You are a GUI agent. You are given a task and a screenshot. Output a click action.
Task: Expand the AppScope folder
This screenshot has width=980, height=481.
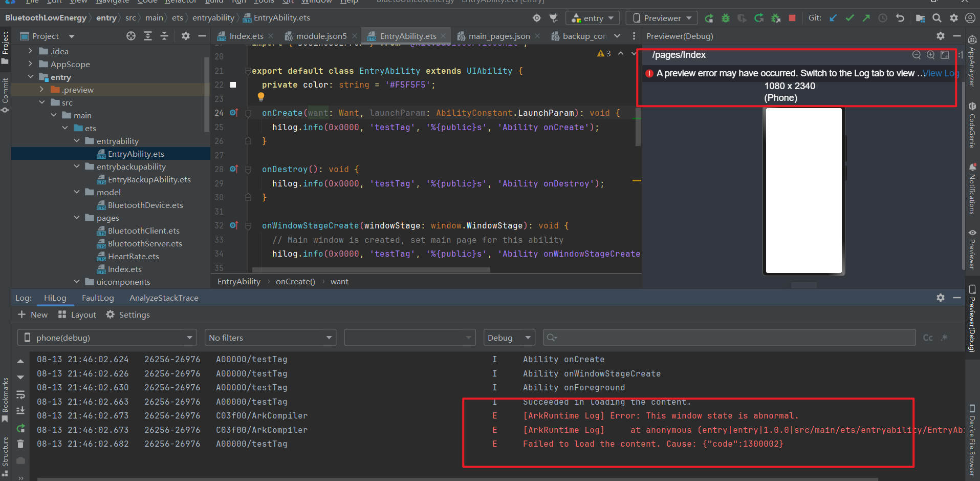click(x=30, y=64)
